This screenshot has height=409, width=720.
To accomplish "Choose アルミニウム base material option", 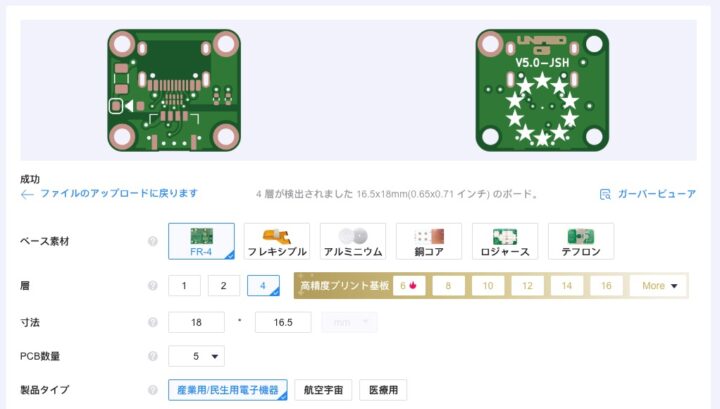I will click(x=353, y=241).
